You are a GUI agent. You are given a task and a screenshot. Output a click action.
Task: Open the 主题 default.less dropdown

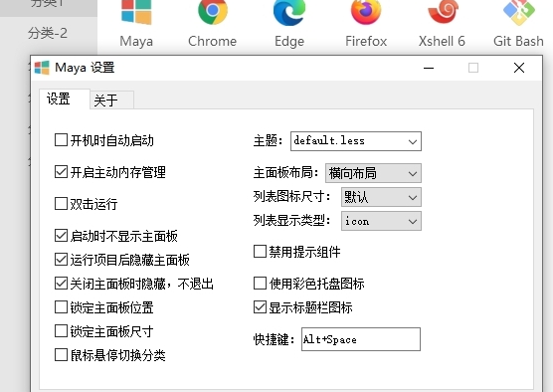click(356, 141)
